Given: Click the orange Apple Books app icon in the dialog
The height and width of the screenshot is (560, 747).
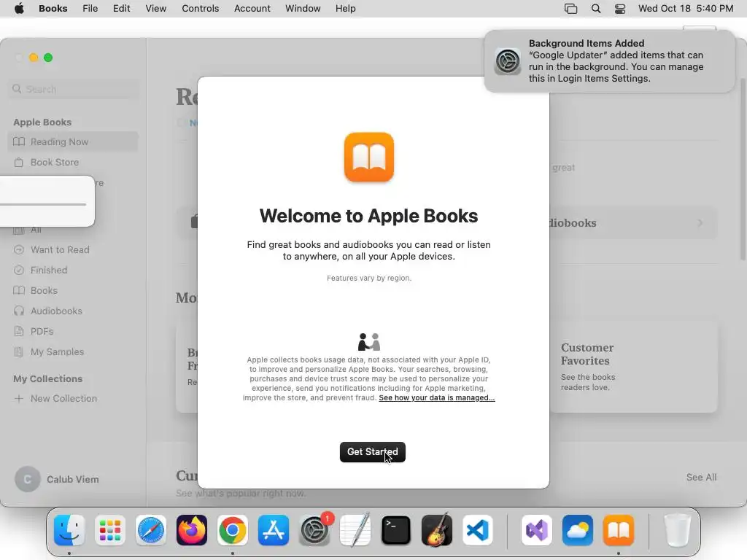Looking at the screenshot, I should (x=369, y=157).
